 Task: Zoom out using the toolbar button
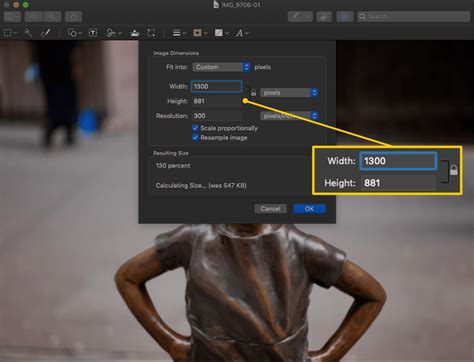tap(34, 16)
